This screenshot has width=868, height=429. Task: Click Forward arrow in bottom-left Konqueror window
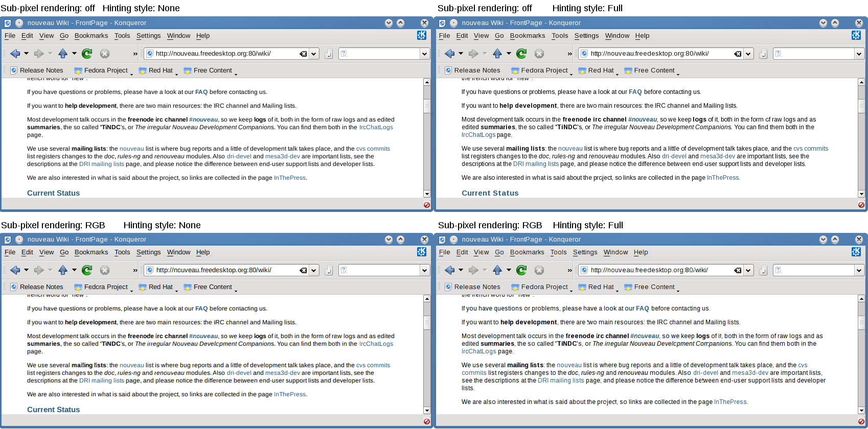click(39, 270)
